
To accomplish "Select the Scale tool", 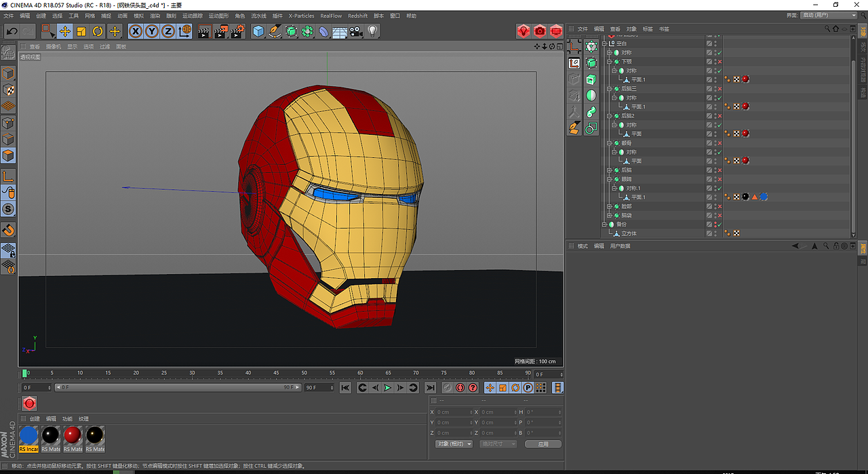I will pyautogui.click(x=81, y=31).
